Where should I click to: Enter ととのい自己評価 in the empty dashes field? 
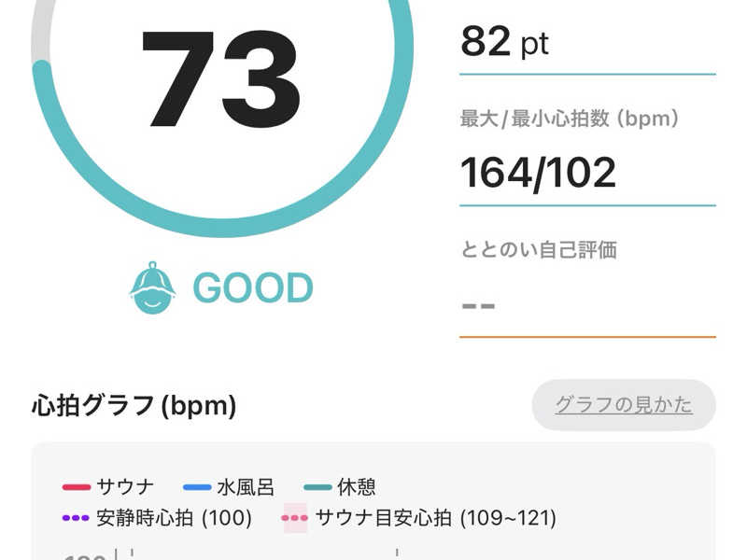586,305
